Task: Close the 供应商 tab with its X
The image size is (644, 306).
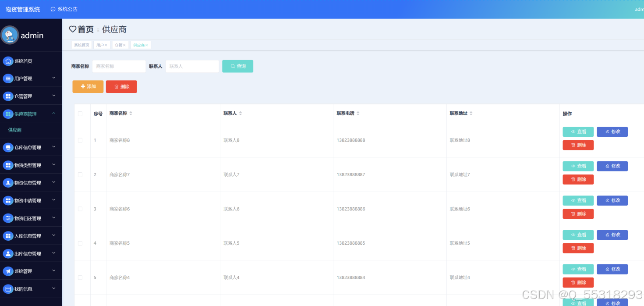Action: click(147, 45)
